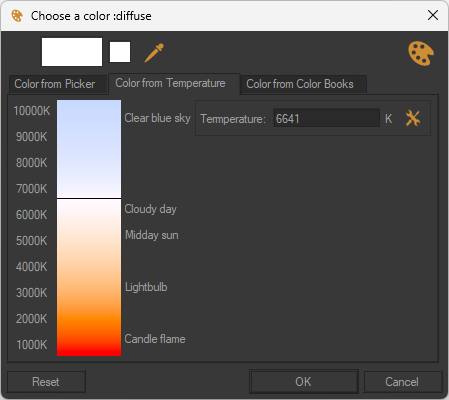The image size is (449, 400).
Task: Click the K unit label
Action: click(388, 119)
